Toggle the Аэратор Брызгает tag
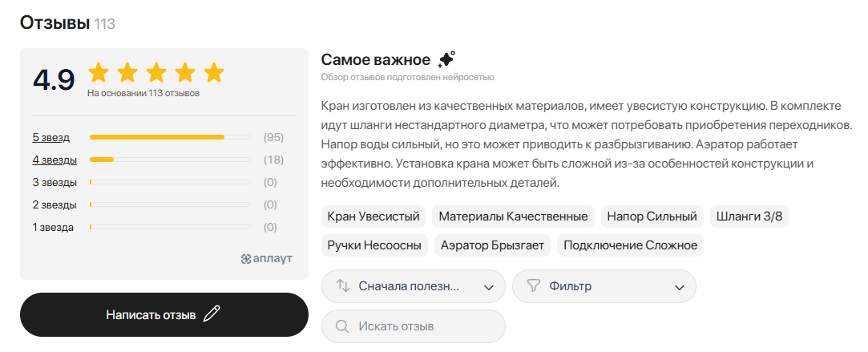The height and width of the screenshot is (352, 868). click(x=492, y=245)
